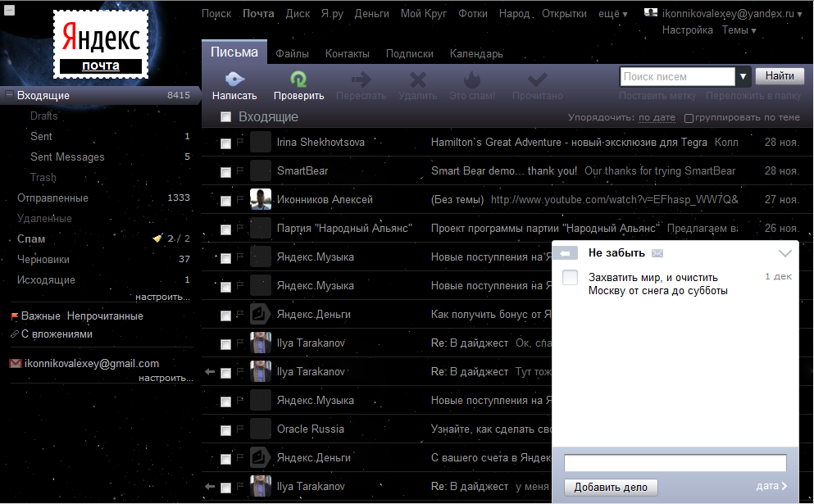
Task: Open the Темы themes dropdown
Action: click(x=739, y=30)
